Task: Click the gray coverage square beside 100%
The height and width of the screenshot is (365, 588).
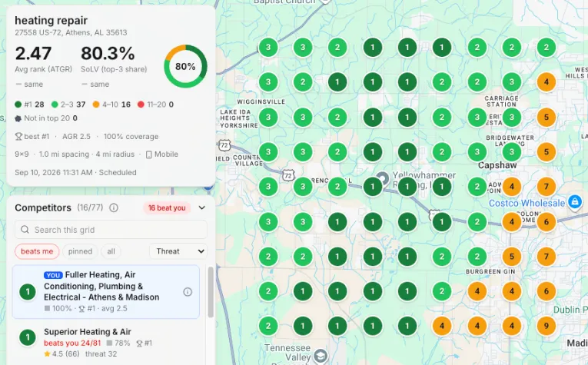Action: click(47, 308)
